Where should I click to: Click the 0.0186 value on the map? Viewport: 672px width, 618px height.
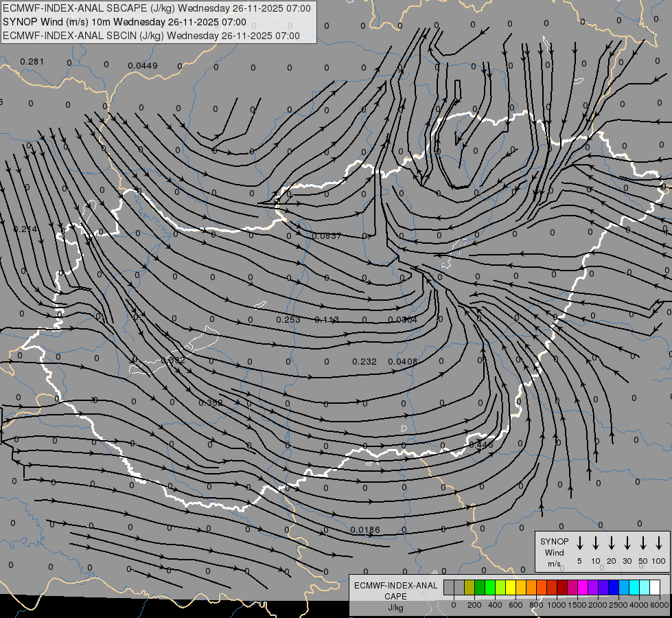[x=365, y=529]
